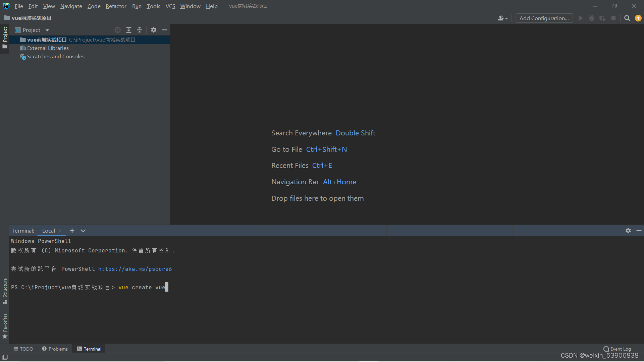Open the Edit menu
The width and height of the screenshot is (644, 362).
click(33, 6)
